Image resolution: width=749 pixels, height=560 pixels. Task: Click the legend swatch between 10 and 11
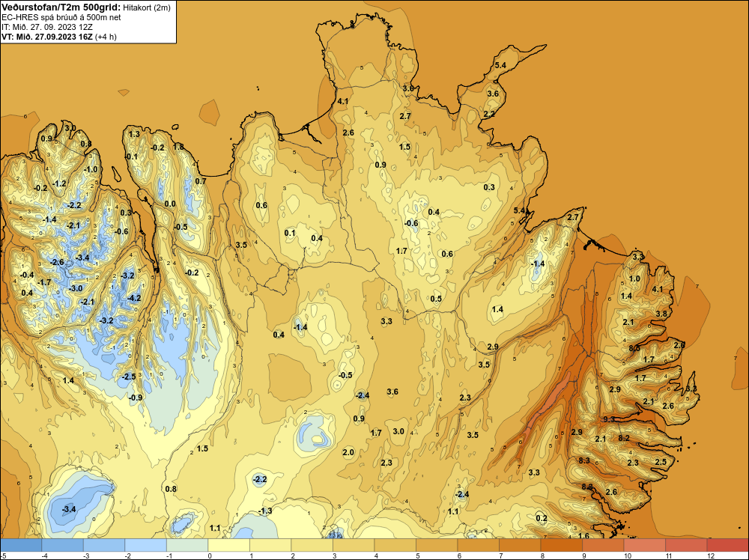coord(644,545)
